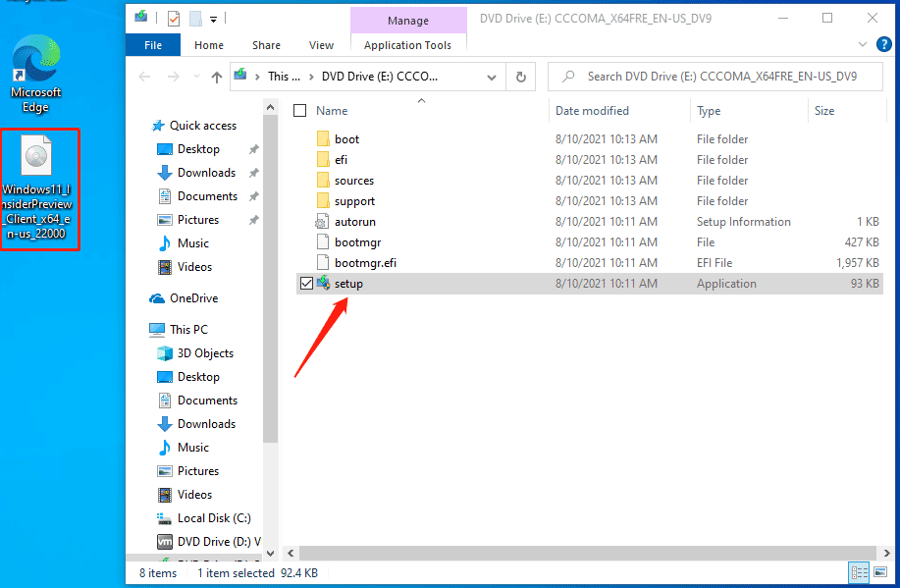Uncheck the setup file checkbox

point(305,284)
